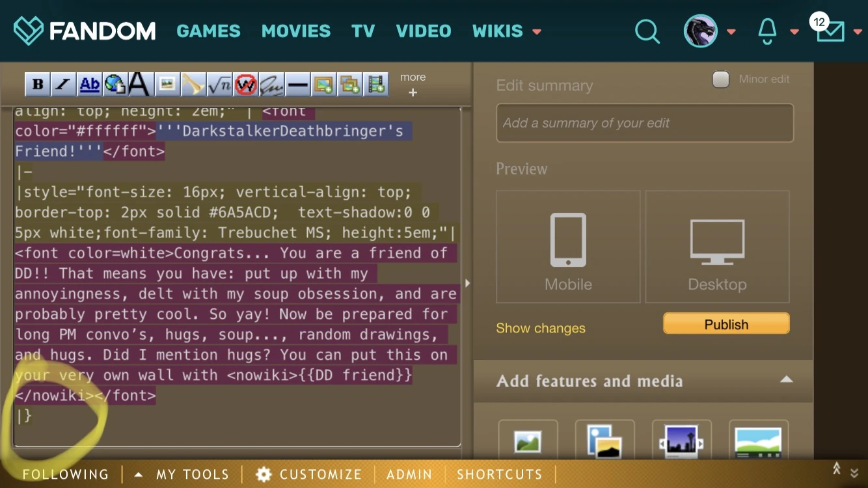Viewport: 868px width, 488px height.
Task: Click the edit summary input field
Action: 644,123
